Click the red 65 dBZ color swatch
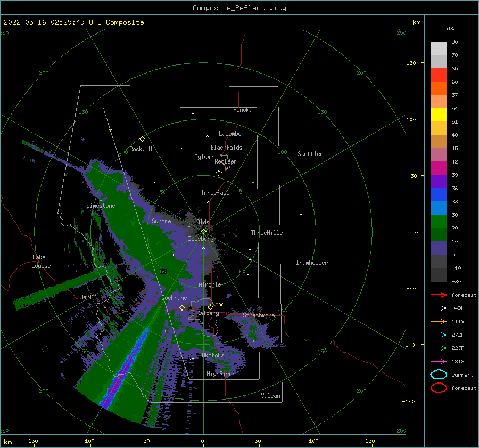The width and height of the screenshot is (479, 448). click(439, 75)
